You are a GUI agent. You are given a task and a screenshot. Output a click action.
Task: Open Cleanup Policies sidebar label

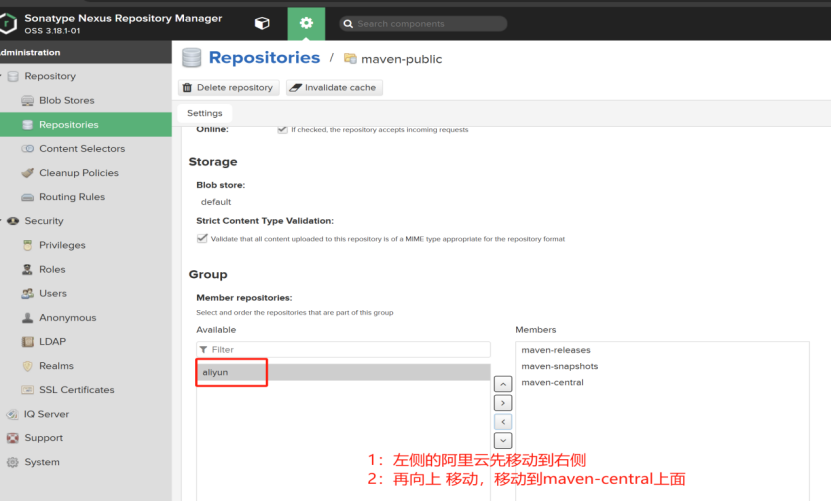79,173
